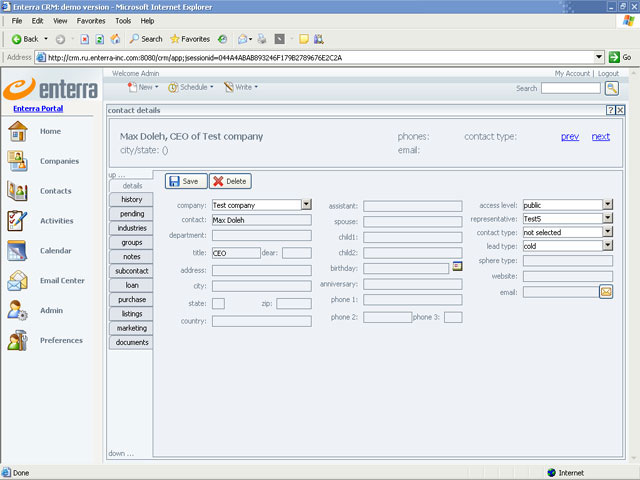Click the help question mark icon in contact details
Viewport: 640px width, 480px height.
pyautogui.click(x=611, y=110)
